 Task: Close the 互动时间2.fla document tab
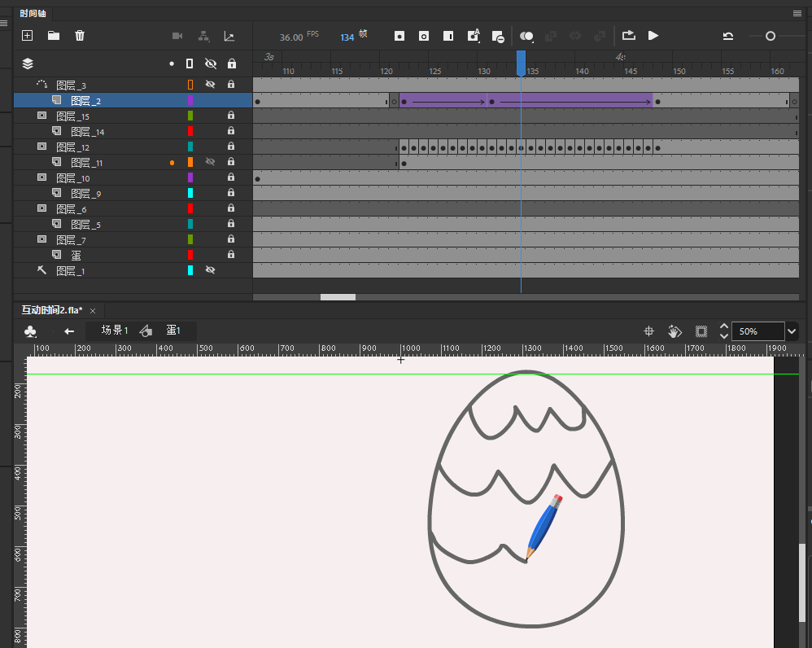(x=93, y=311)
